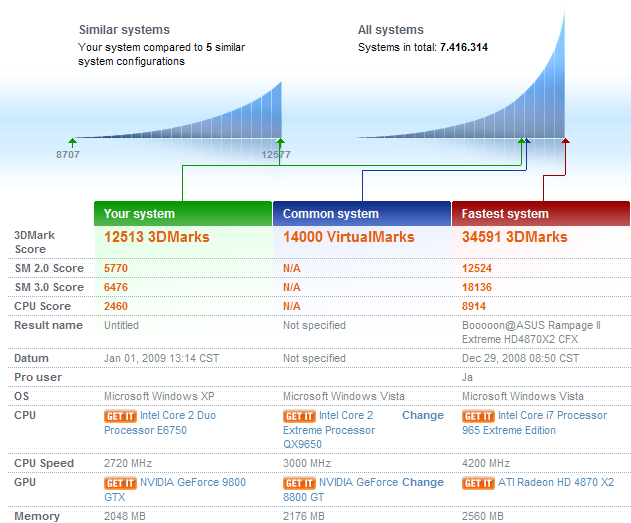
Task: Click memory value 2048 MB
Action: [125, 516]
